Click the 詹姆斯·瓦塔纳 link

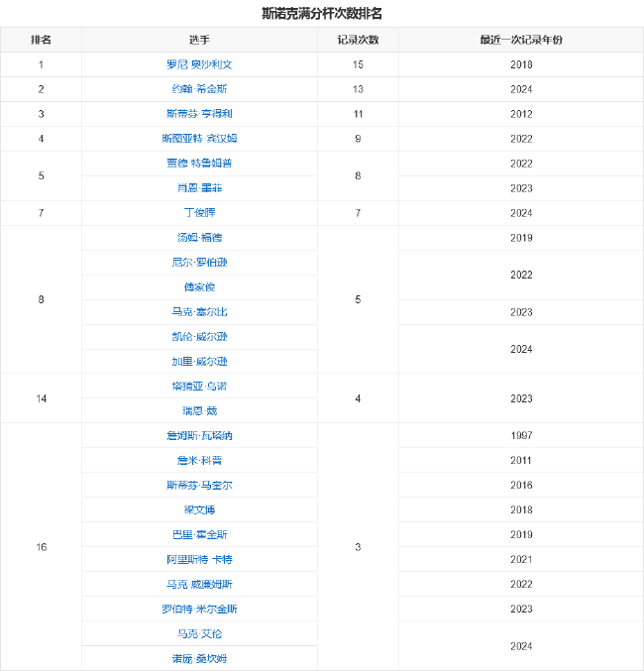(x=199, y=436)
